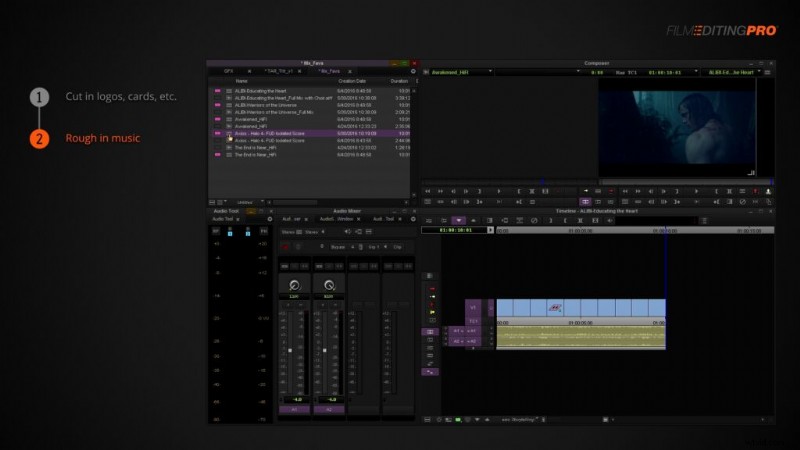
Task: Open the Timeline fast menu hamburger
Action: 704,220
